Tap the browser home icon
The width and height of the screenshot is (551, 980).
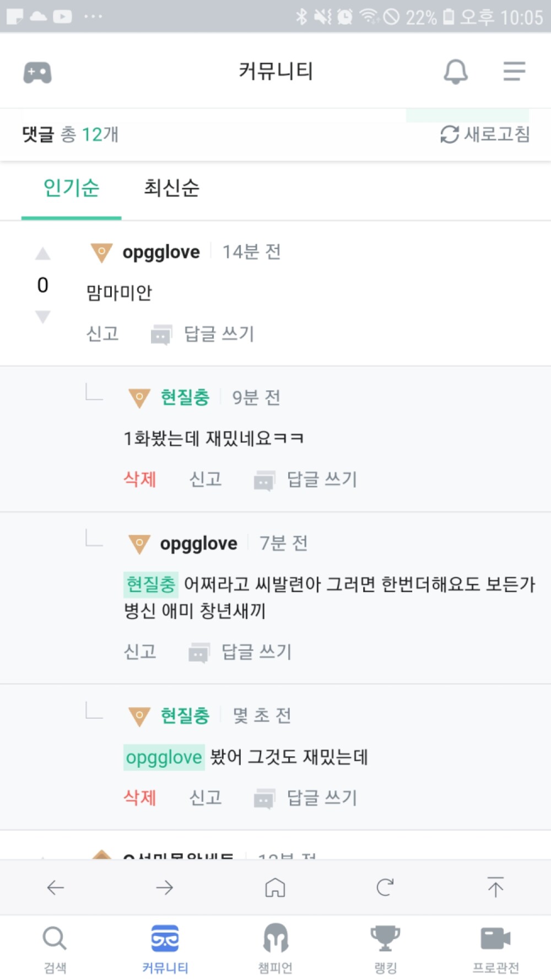[x=275, y=887]
